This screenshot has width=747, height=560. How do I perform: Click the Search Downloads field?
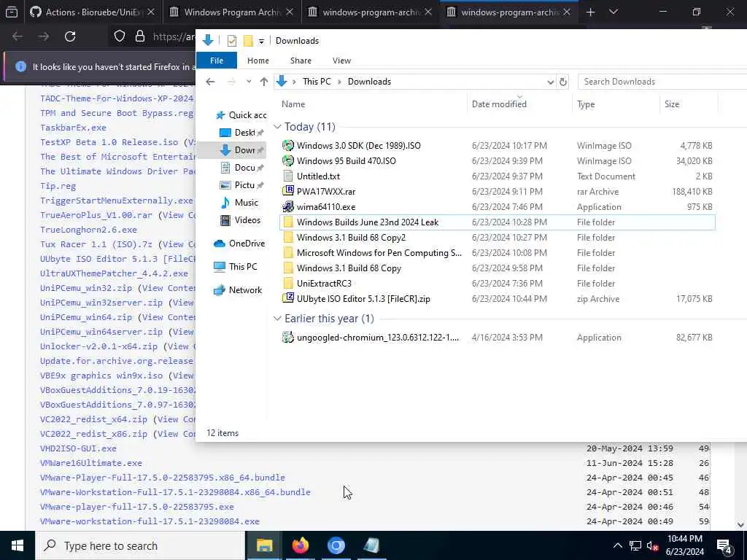pyautogui.click(x=662, y=82)
